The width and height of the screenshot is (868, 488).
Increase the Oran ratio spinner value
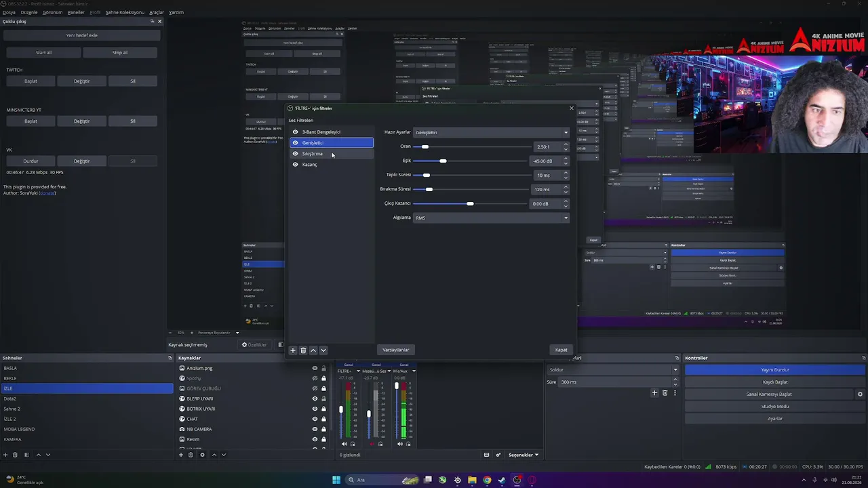click(566, 144)
